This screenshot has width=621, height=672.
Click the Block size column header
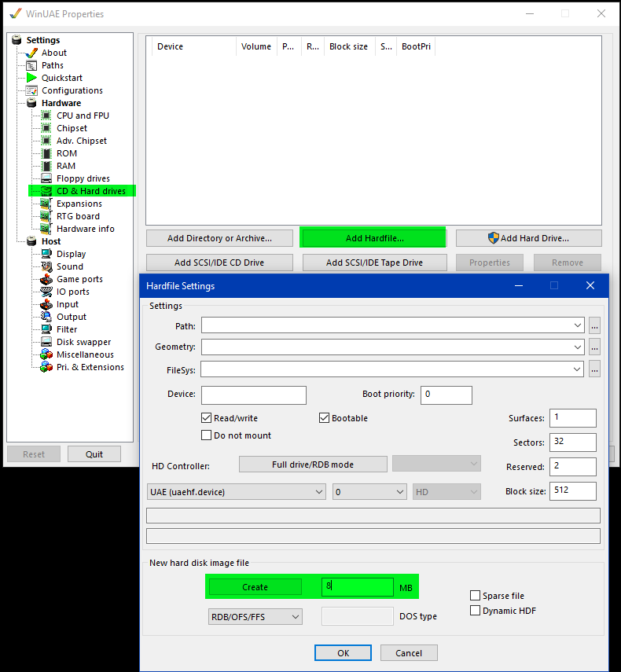(348, 46)
